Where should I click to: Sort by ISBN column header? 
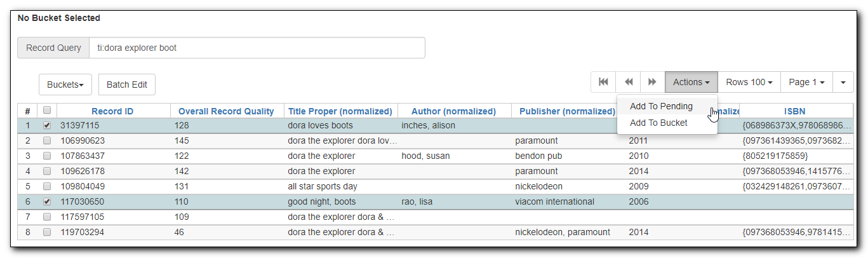click(x=795, y=111)
